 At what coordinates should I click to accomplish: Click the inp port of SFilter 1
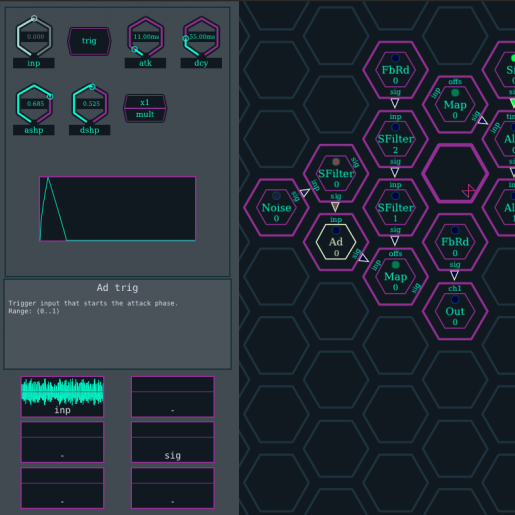(395, 185)
